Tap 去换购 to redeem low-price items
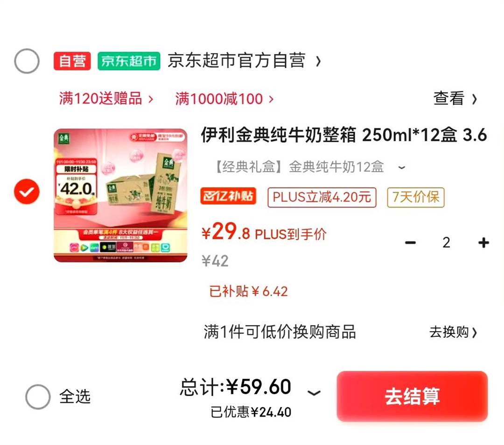The height and width of the screenshot is (445, 504). coord(453,332)
